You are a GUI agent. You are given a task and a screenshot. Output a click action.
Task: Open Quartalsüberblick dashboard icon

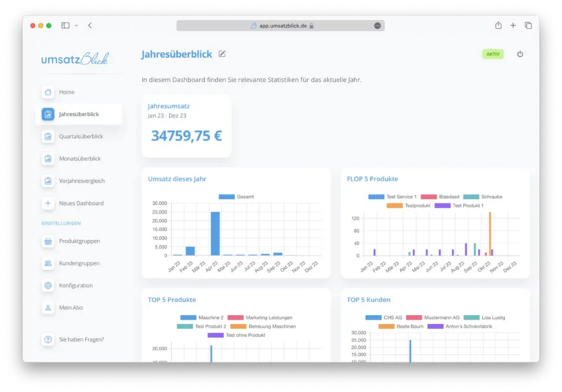pyautogui.click(x=48, y=137)
